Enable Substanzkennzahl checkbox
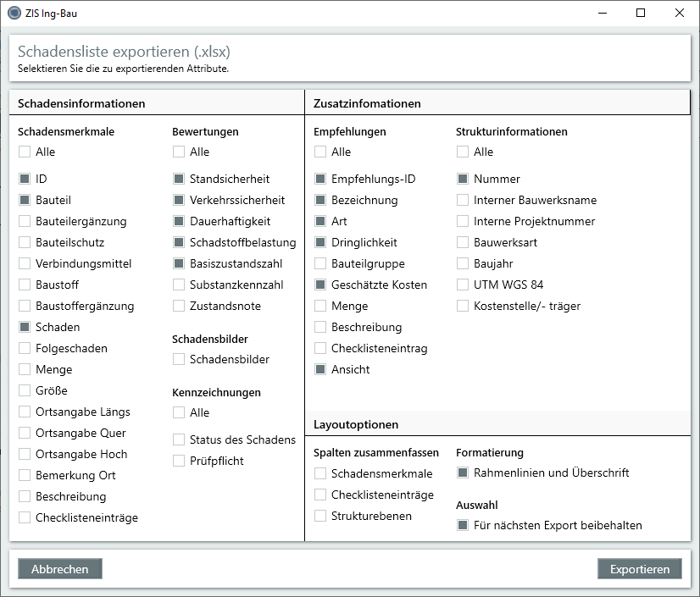The image size is (700, 597). tap(179, 285)
